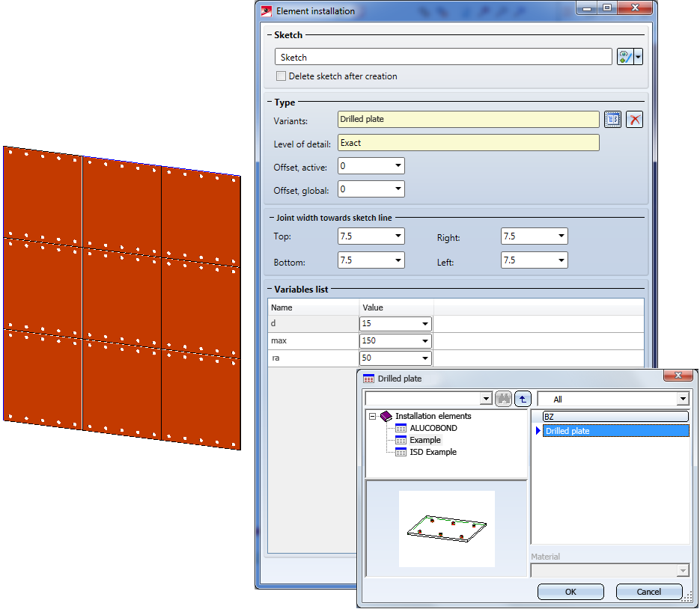The image size is (700, 609).
Task: Select Drilled plate in the list
Action: [567, 431]
